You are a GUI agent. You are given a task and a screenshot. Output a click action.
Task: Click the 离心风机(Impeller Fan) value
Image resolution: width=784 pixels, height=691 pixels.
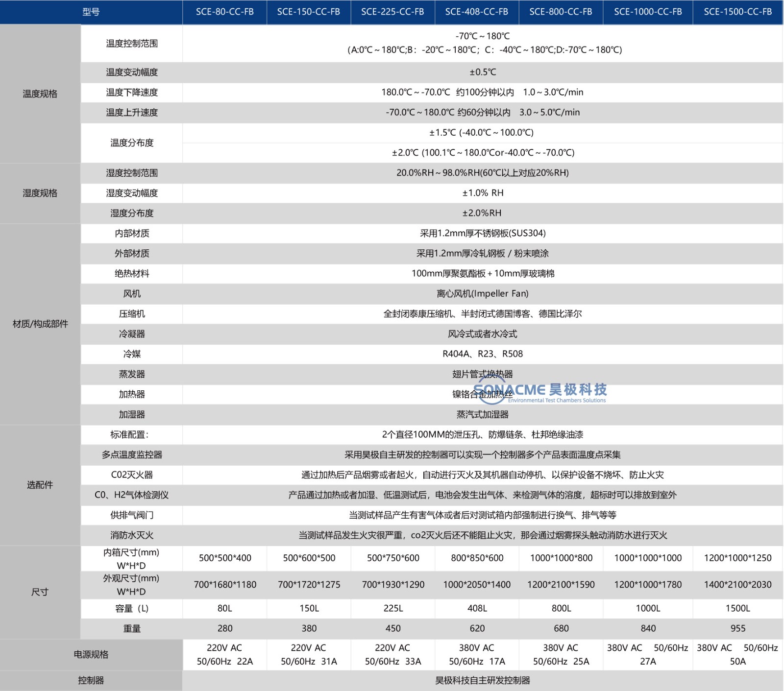click(483, 293)
